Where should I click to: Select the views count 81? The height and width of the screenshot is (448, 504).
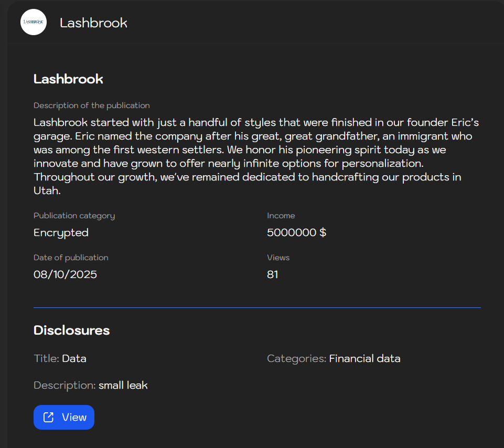273,274
